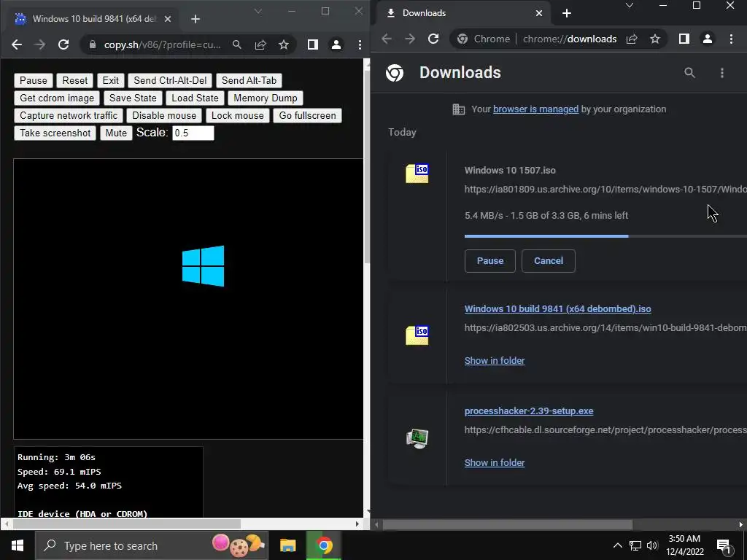
Task: Open Chrome menu in the copy.sh window
Action: tap(360, 44)
